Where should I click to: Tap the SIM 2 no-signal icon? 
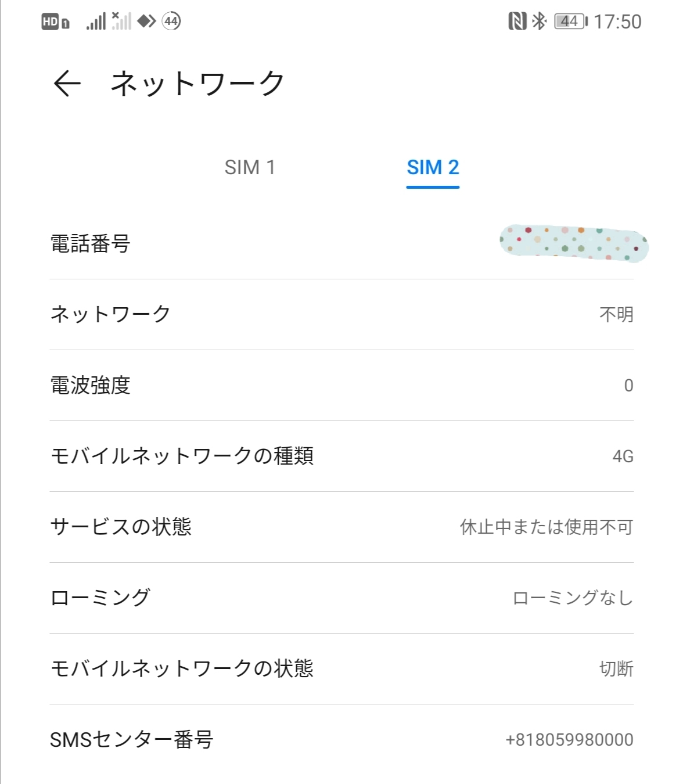121,21
